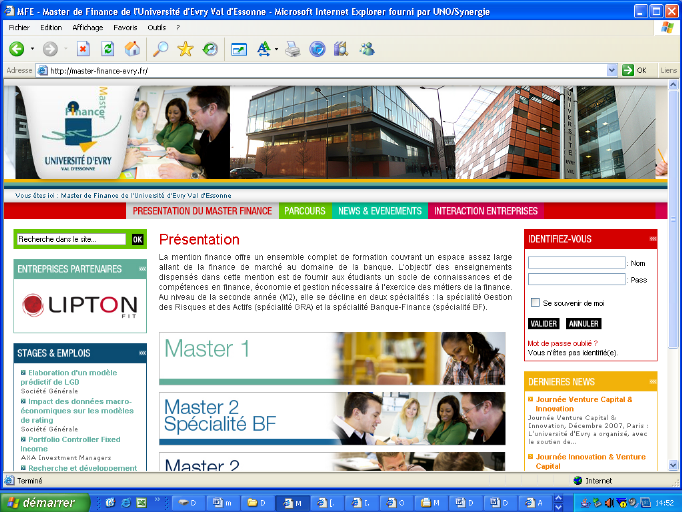Click the page vertical scrollbar thumb
Viewport: 682px width, 512px height.
tap(673, 219)
